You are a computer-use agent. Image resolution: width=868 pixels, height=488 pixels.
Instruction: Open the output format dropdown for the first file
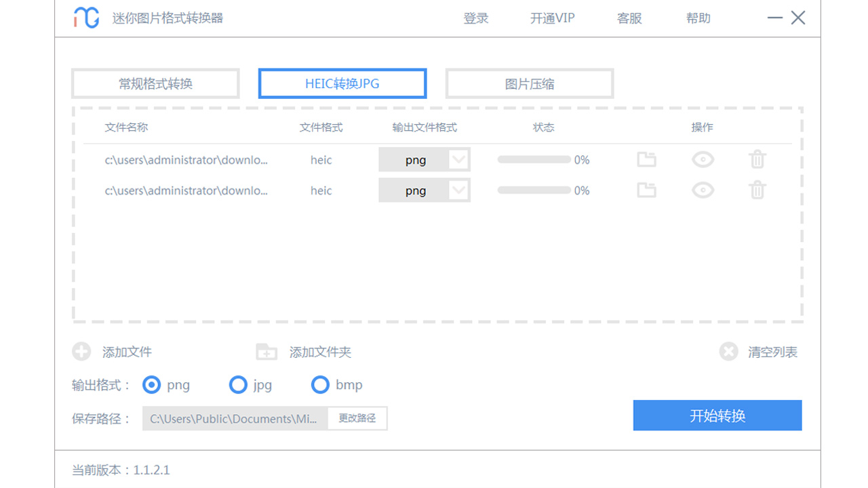click(x=460, y=159)
